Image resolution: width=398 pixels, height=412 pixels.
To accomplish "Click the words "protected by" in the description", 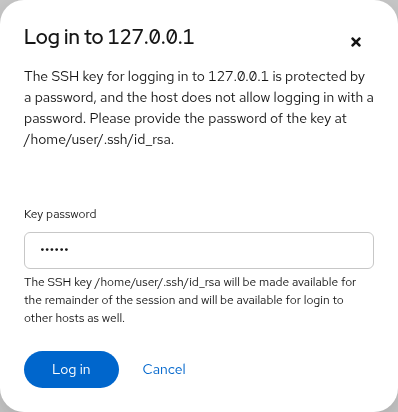I will pyautogui.click(x=325, y=77).
